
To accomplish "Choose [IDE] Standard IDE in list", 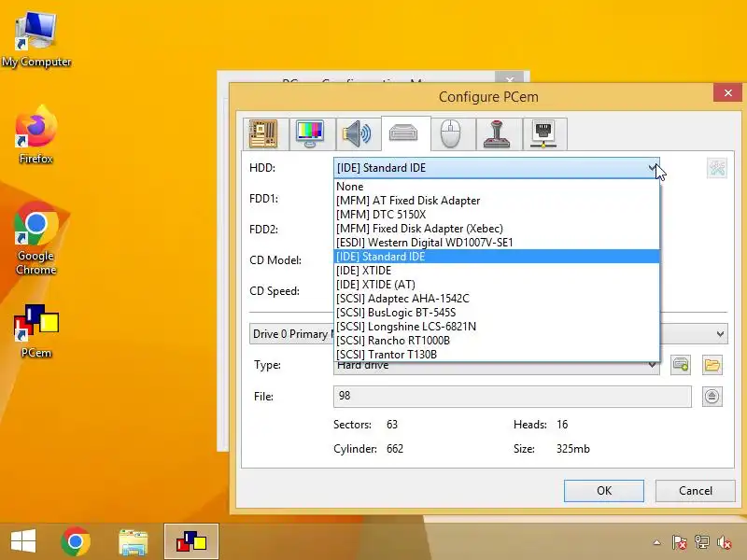I will click(497, 257).
